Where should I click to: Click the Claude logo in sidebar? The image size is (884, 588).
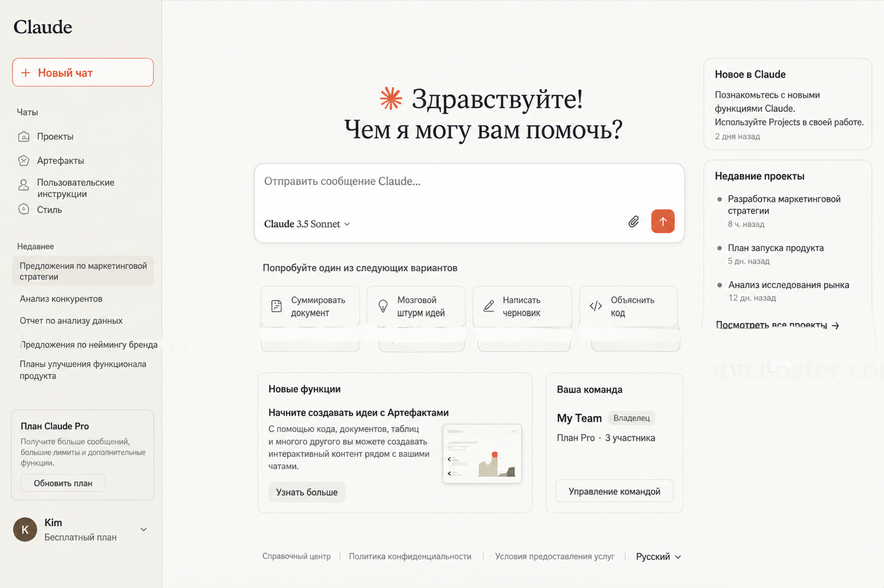(43, 27)
